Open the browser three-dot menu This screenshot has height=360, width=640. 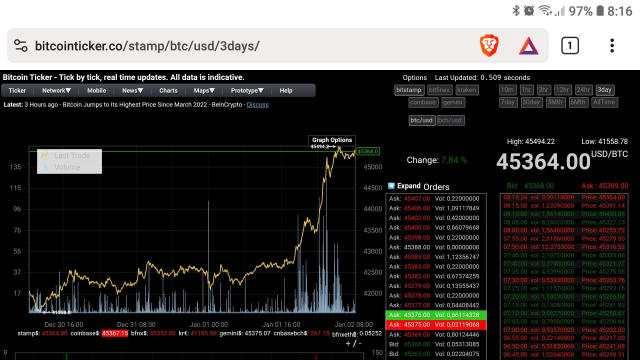pos(612,46)
